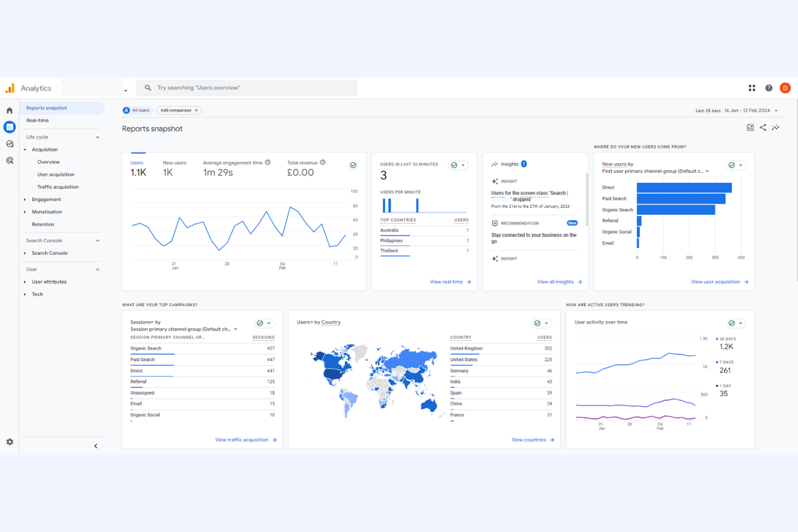Open the Insights sparkline icon near the date range

776,128
